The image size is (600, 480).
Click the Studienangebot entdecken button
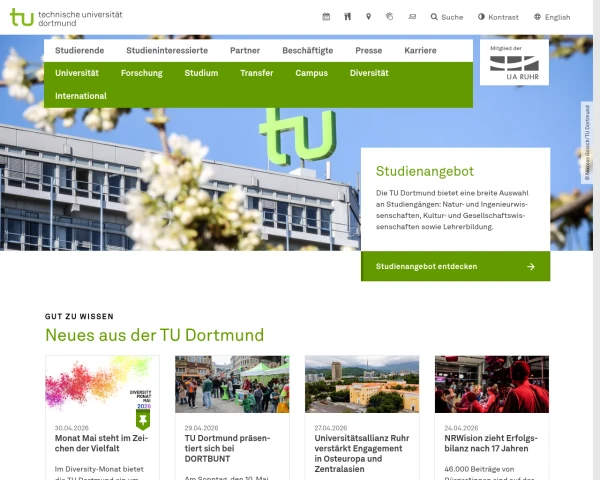pyautogui.click(x=455, y=266)
